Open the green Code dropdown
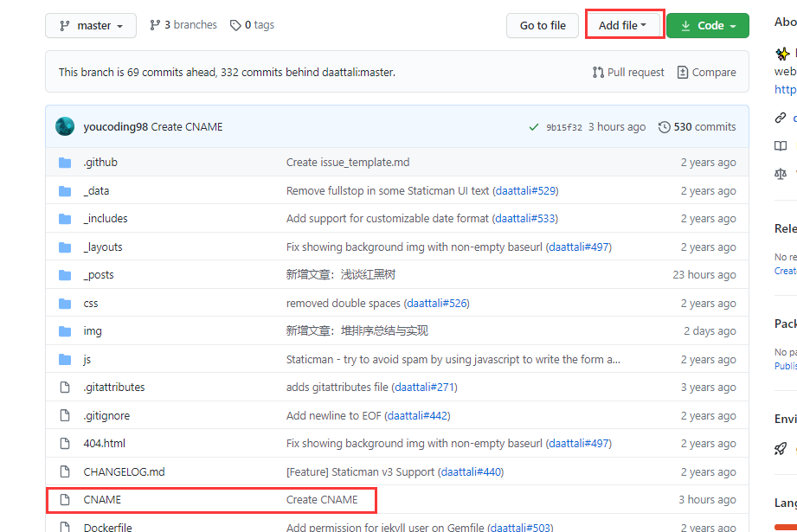The height and width of the screenshot is (532, 797). click(x=708, y=25)
